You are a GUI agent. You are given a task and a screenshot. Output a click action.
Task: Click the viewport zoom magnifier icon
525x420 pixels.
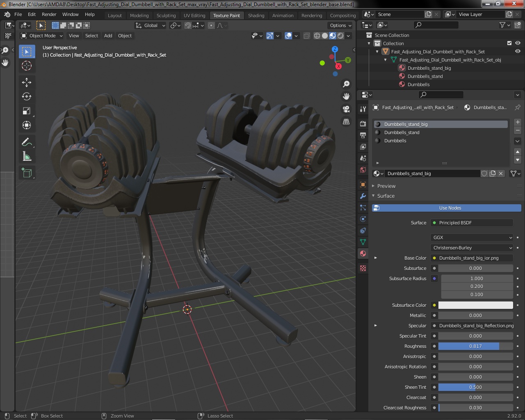pos(346,84)
